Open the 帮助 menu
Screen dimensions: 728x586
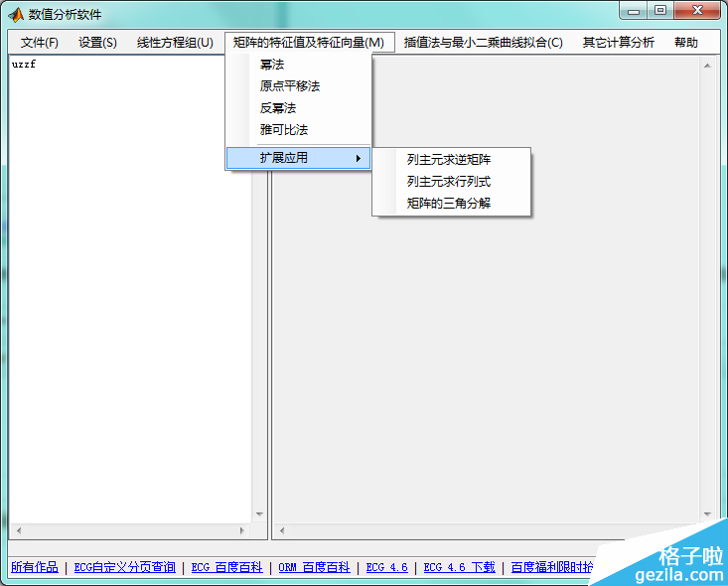685,43
